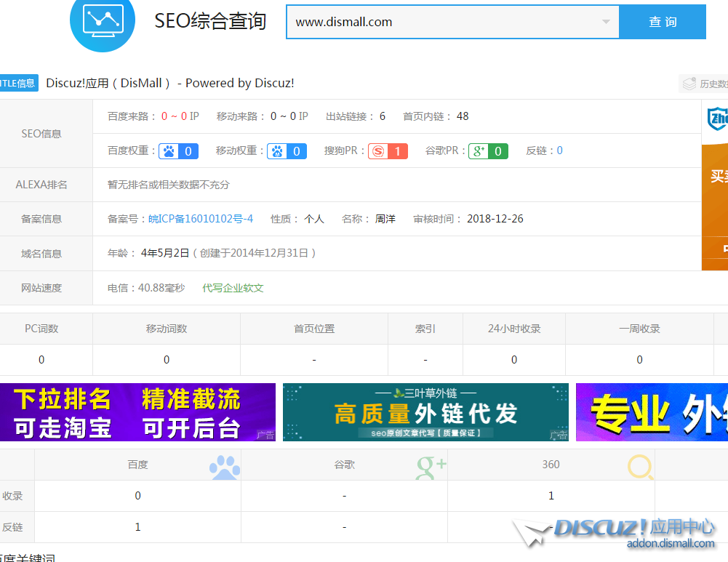Click the SEO信息 row label
The height and width of the screenshot is (562, 728).
point(41,134)
